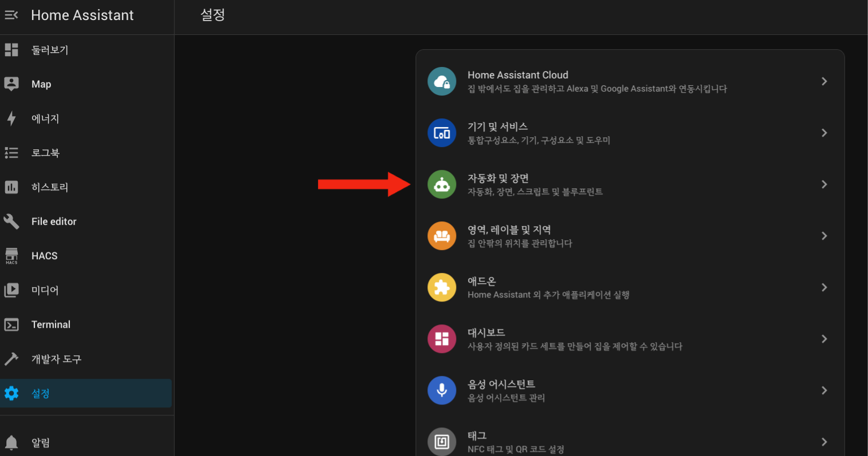Click the chevron beside 애드온

click(824, 287)
